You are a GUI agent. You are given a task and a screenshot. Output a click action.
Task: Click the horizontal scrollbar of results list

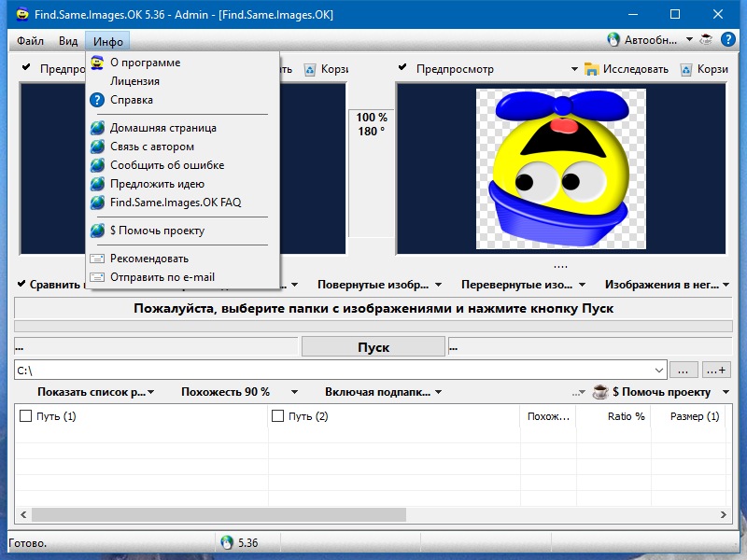point(373,515)
